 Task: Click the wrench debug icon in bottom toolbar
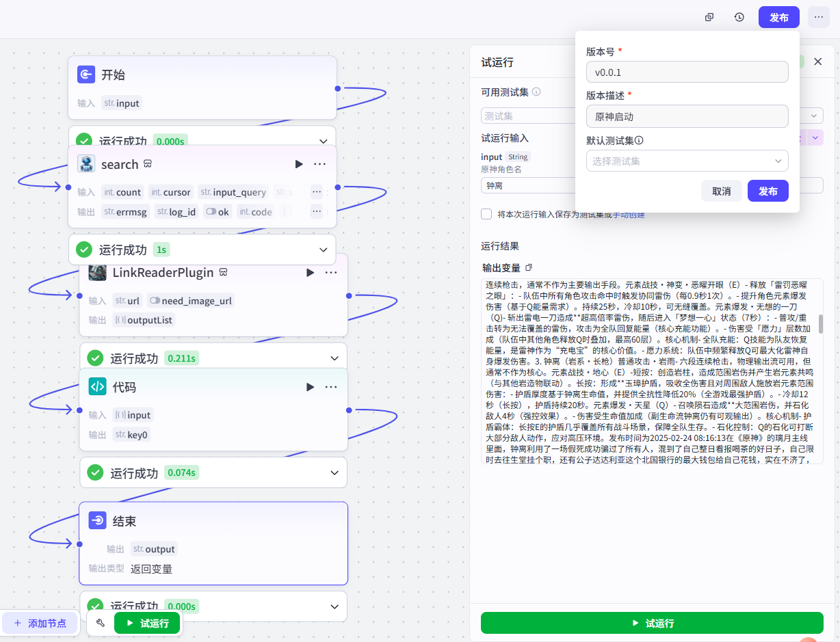tap(101, 623)
